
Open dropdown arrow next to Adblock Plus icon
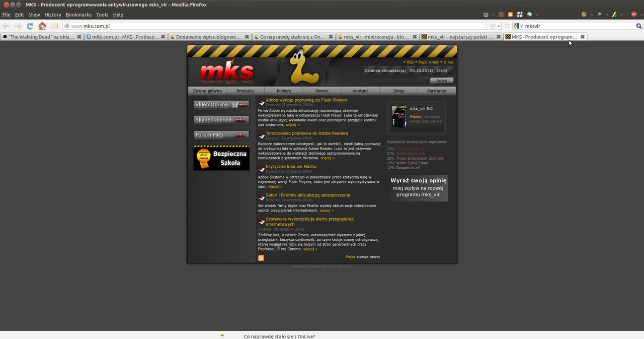(x=641, y=15)
